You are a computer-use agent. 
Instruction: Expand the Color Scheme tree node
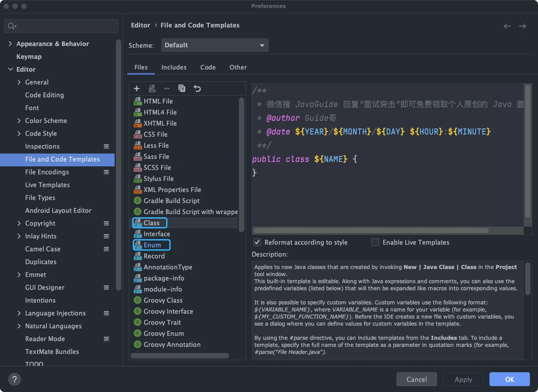click(x=19, y=121)
